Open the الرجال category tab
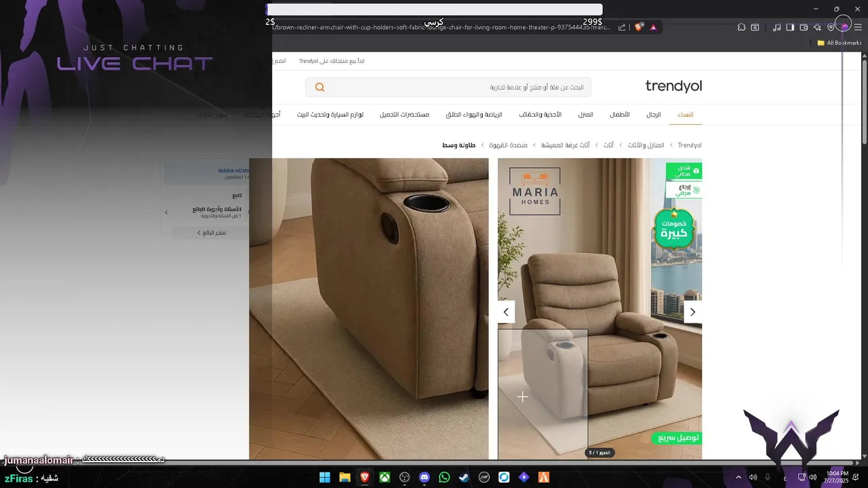Image resolution: width=868 pixels, height=488 pixels. coord(653,115)
